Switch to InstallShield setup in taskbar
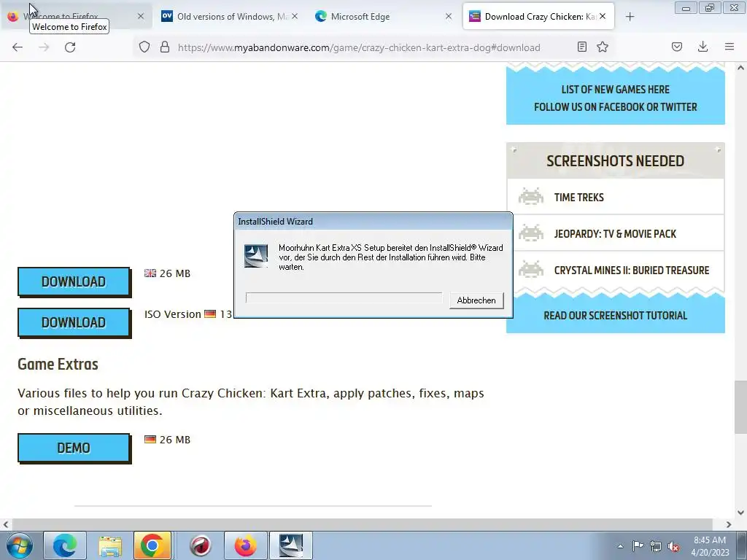The width and height of the screenshot is (747, 560). [x=291, y=545]
